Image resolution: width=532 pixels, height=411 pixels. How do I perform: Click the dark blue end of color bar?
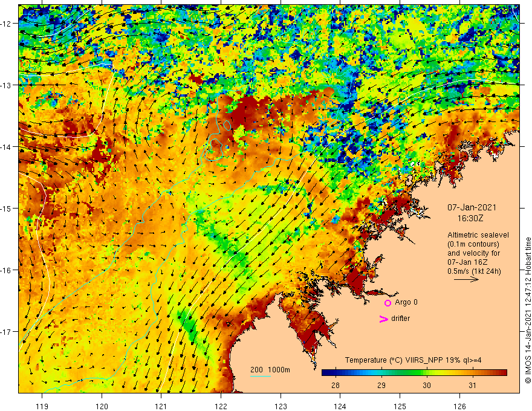[325, 373]
